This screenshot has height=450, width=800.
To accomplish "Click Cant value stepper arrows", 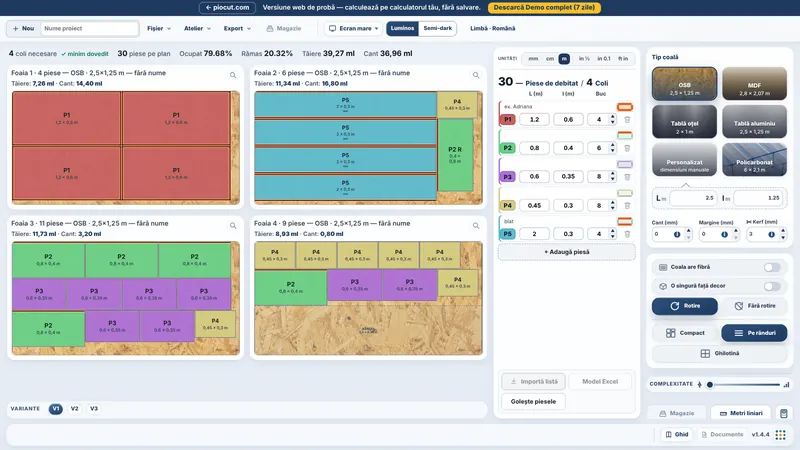I will click(688, 234).
